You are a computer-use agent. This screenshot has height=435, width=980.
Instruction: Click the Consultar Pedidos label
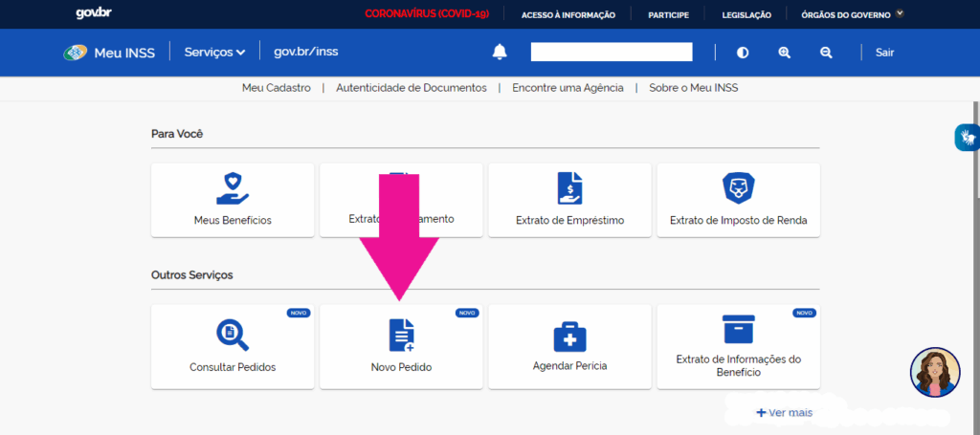pos(233,367)
